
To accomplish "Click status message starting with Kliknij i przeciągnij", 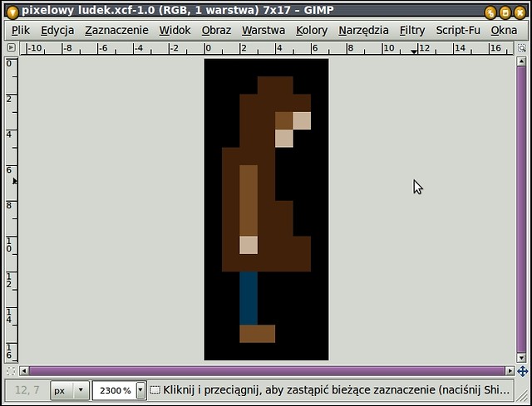I will 336,389.
